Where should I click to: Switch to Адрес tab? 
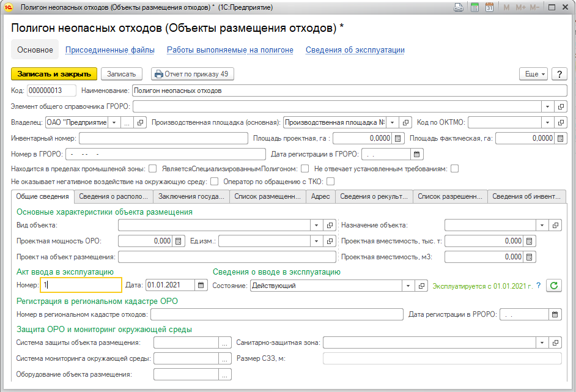click(320, 196)
